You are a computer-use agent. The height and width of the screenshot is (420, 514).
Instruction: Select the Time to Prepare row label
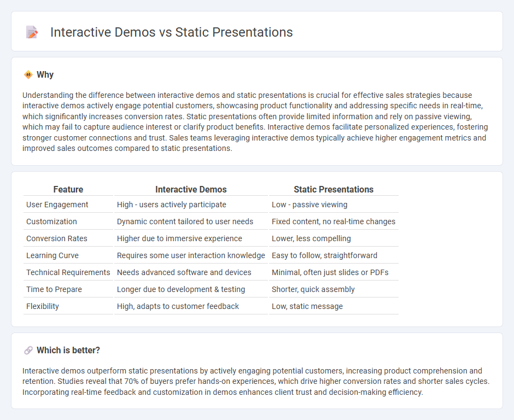point(54,289)
